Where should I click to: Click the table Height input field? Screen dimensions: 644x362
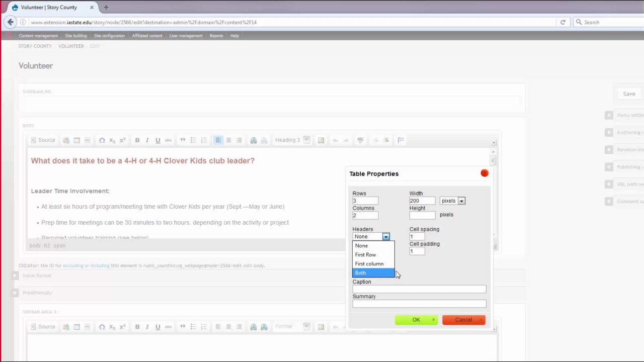click(x=422, y=215)
